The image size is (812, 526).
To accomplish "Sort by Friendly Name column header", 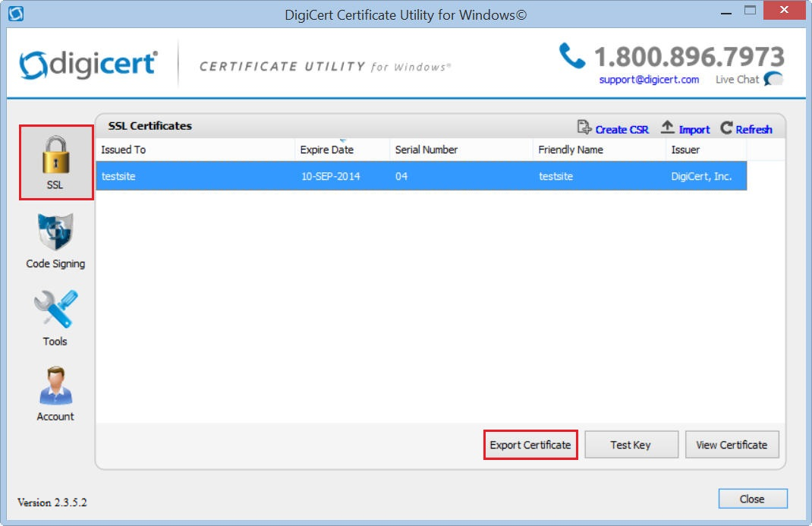I will point(599,150).
